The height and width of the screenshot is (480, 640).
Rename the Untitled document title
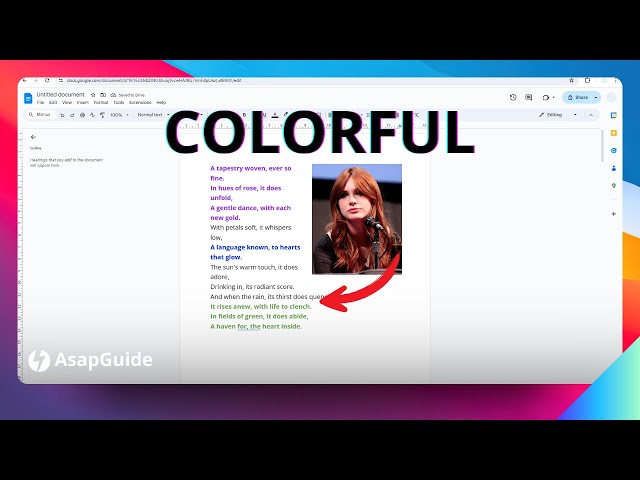point(60,94)
